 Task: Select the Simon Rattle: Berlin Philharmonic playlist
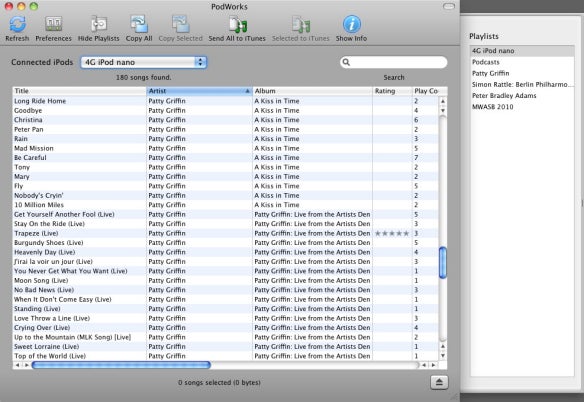[x=522, y=85]
